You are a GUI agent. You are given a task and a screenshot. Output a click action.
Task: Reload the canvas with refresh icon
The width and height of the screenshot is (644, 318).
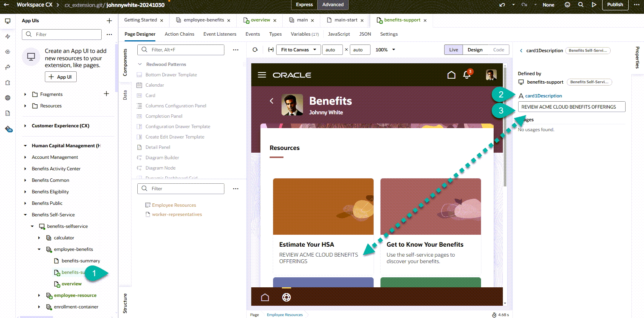tap(255, 50)
